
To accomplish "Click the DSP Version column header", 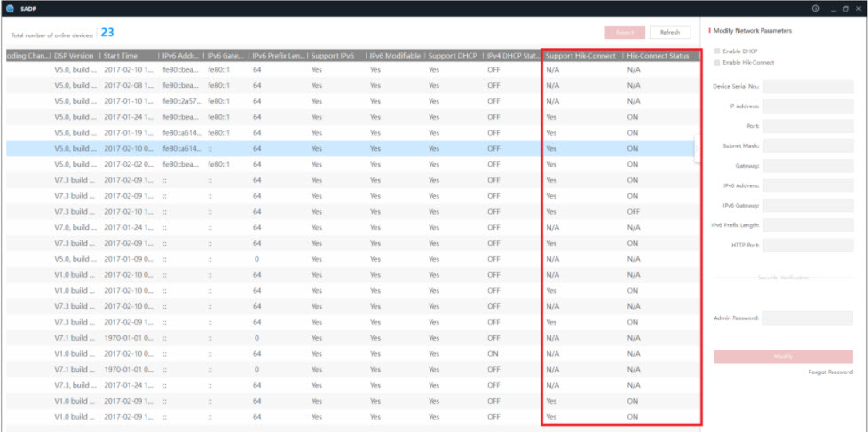I will tap(74, 55).
